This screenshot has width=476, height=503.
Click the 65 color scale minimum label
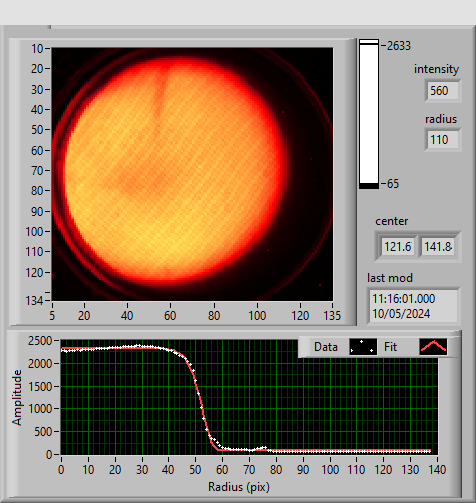point(393,184)
